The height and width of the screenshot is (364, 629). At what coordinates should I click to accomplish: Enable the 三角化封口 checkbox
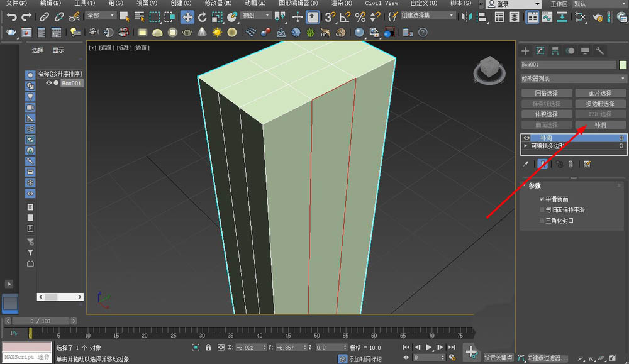tap(542, 221)
